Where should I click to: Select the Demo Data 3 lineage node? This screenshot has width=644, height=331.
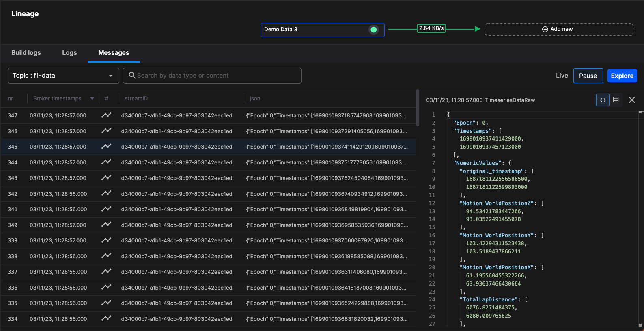click(x=322, y=30)
